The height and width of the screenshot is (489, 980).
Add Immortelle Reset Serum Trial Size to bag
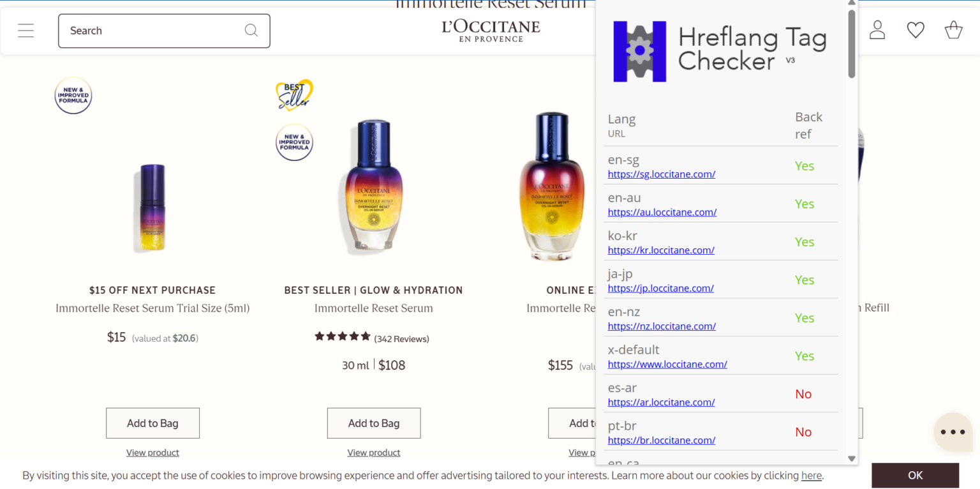(x=152, y=423)
